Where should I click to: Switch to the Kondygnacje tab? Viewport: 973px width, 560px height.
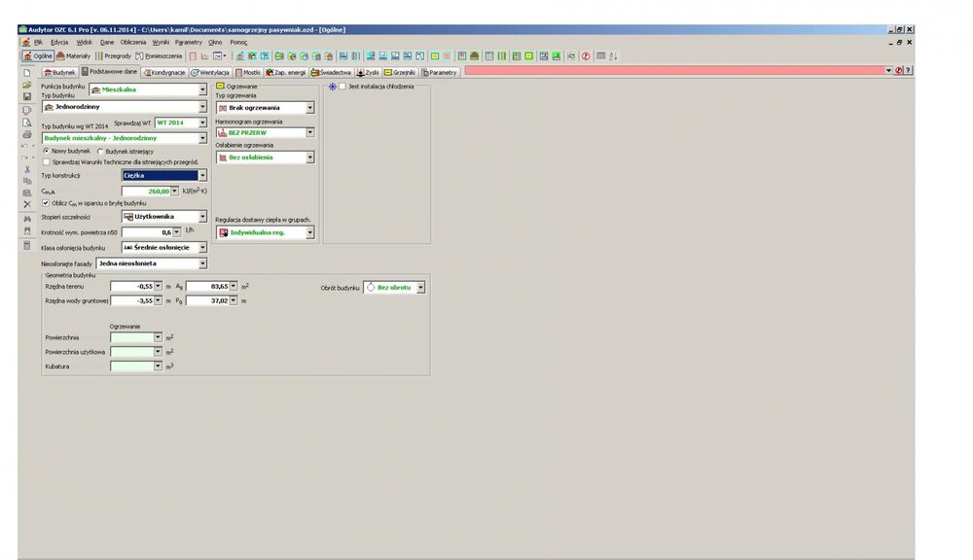(x=164, y=72)
